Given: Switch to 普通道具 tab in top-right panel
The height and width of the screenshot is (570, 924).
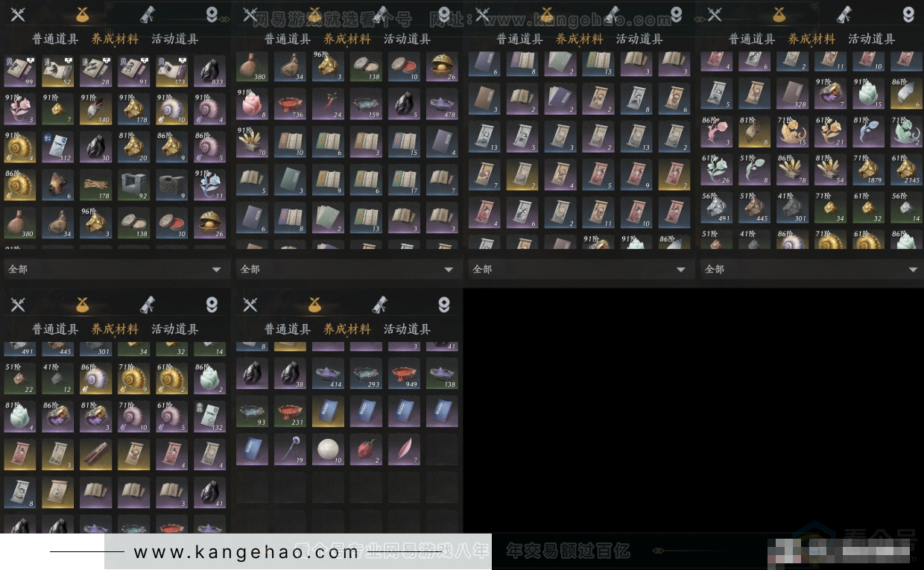Looking at the screenshot, I should pos(752,39).
